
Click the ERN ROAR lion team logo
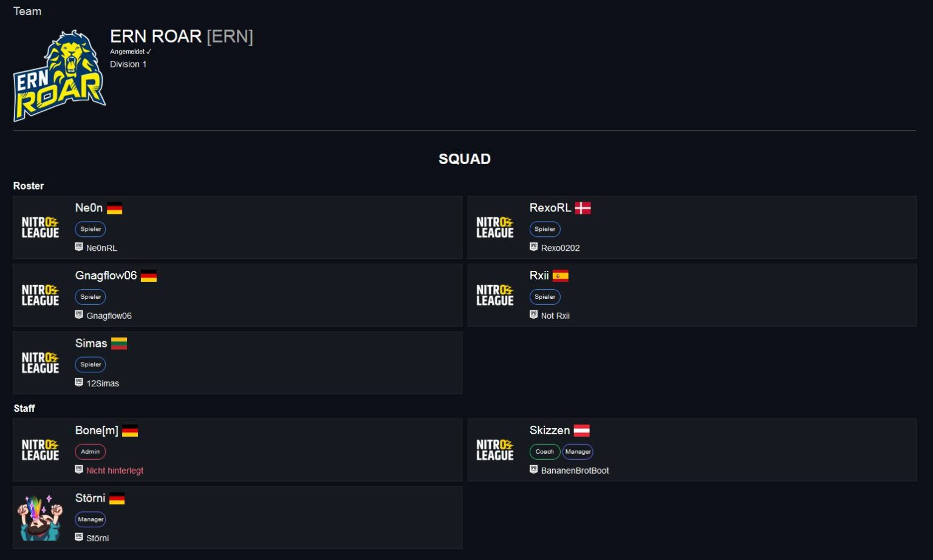coord(59,76)
